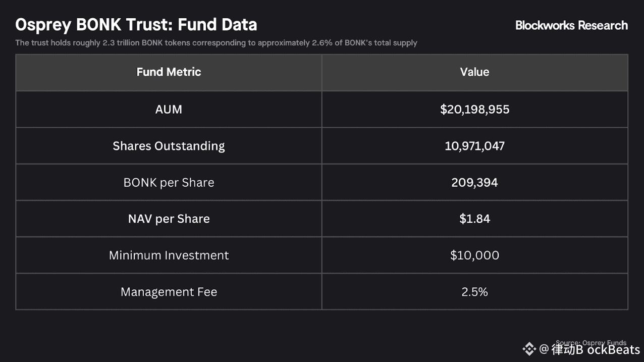Select the NAV per Share cell
The height and width of the screenshot is (362, 644).
(169, 219)
